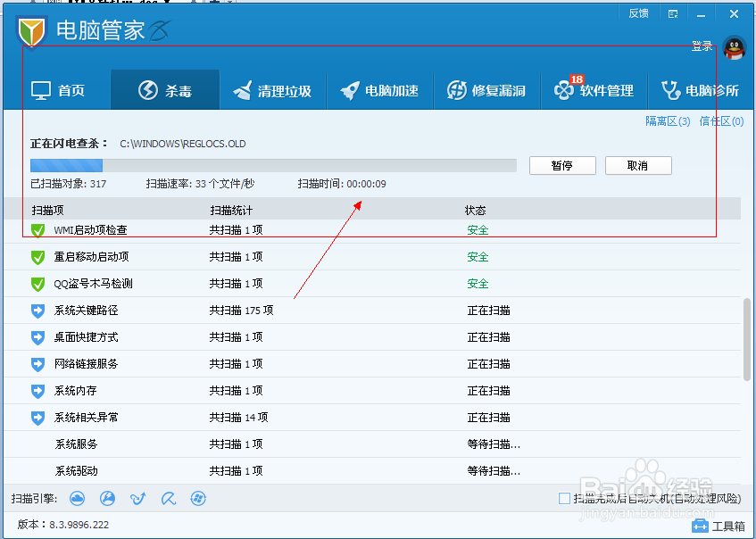Toggle the shield beside QQ盗号木马检测
Screen dimensions: 756x539
[37, 283]
